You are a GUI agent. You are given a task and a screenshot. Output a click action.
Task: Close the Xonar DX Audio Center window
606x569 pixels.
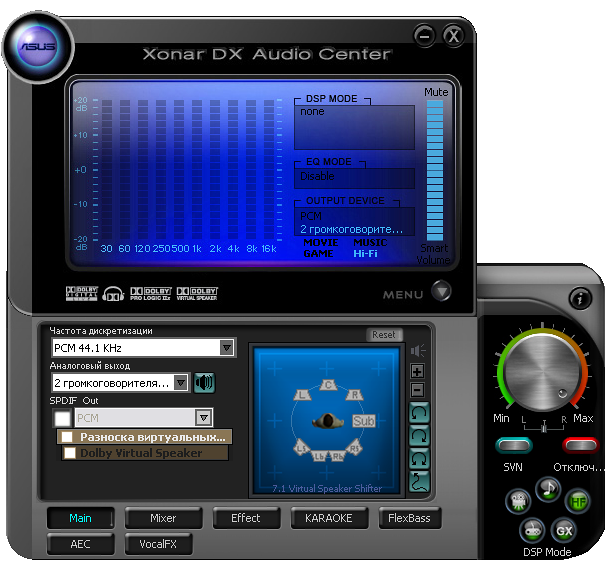pos(453,36)
